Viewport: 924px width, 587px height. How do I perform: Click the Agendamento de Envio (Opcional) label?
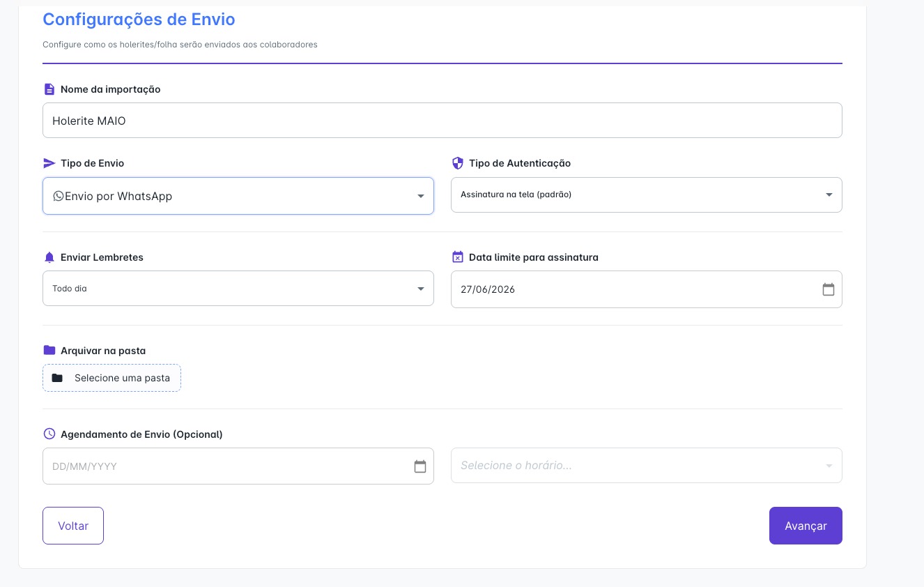click(141, 434)
